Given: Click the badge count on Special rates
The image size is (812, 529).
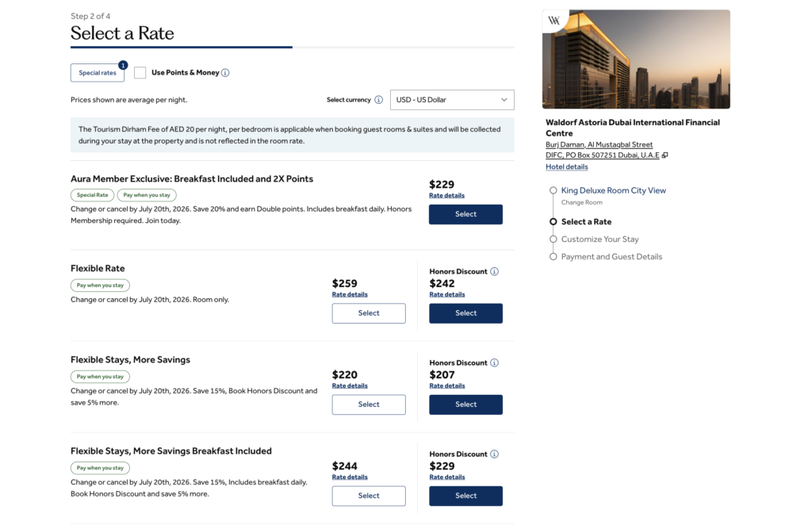Looking at the screenshot, I should (123, 65).
